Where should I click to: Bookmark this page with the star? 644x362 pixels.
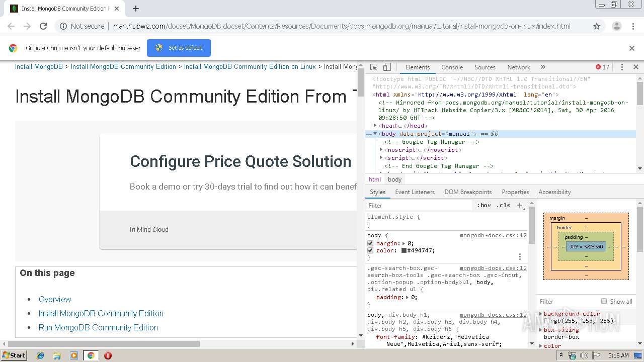pos(597,26)
